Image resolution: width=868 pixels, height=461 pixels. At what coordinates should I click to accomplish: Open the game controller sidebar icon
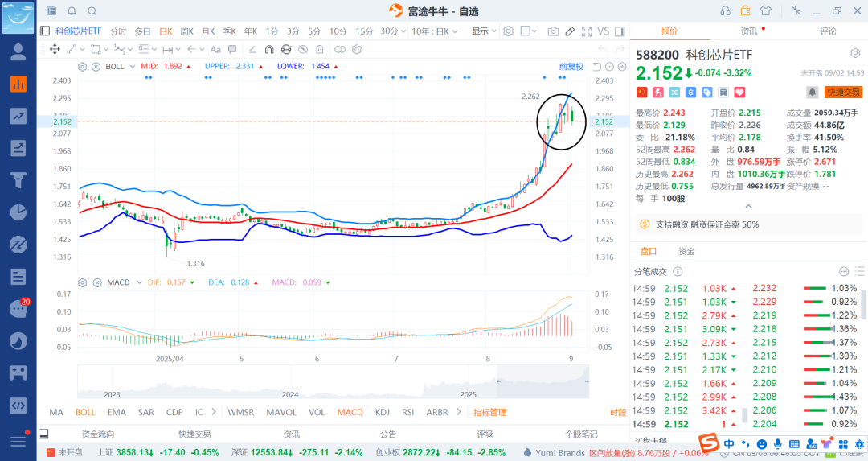[x=18, y=373]
